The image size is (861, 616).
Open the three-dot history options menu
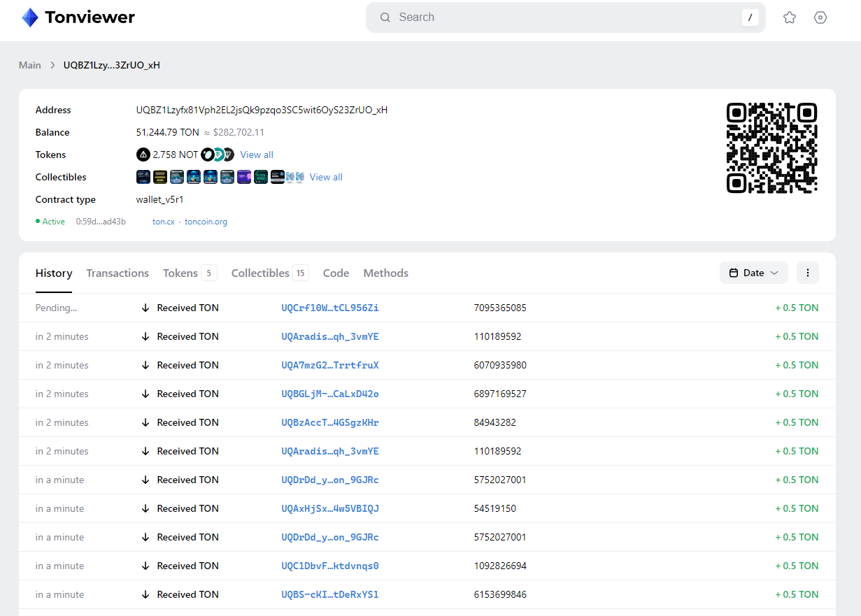[807, 273]
